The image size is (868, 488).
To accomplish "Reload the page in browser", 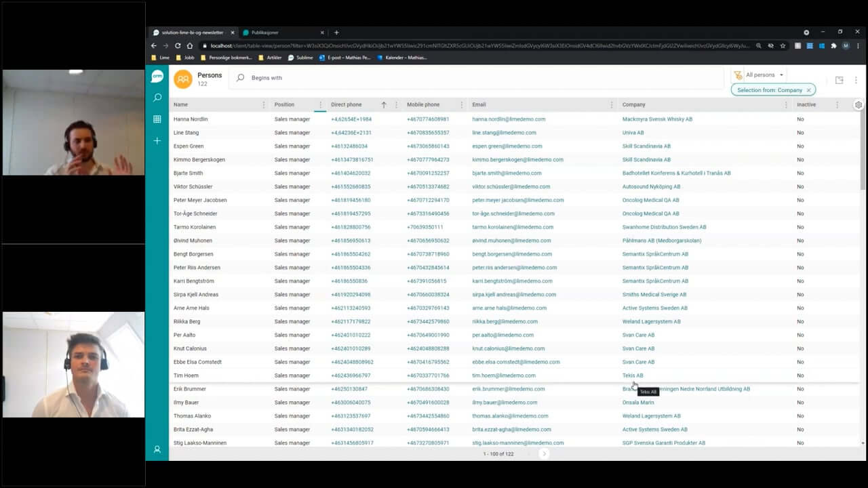I will coord(178,45).
